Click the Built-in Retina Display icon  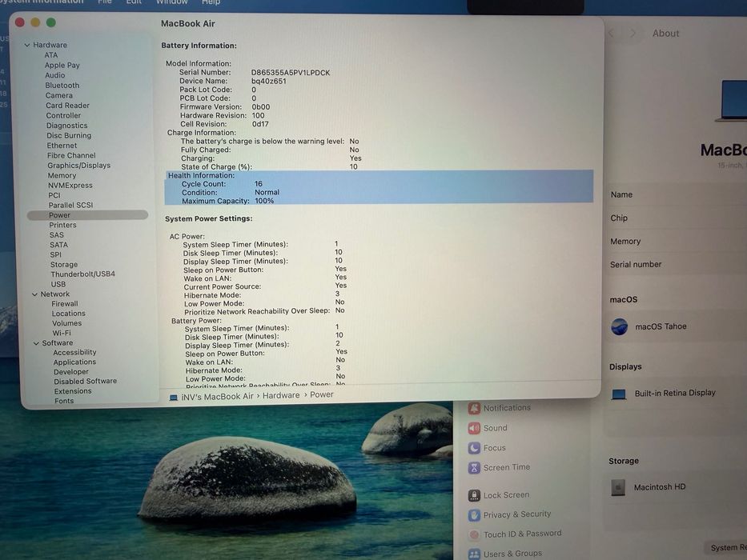(618, 394)
